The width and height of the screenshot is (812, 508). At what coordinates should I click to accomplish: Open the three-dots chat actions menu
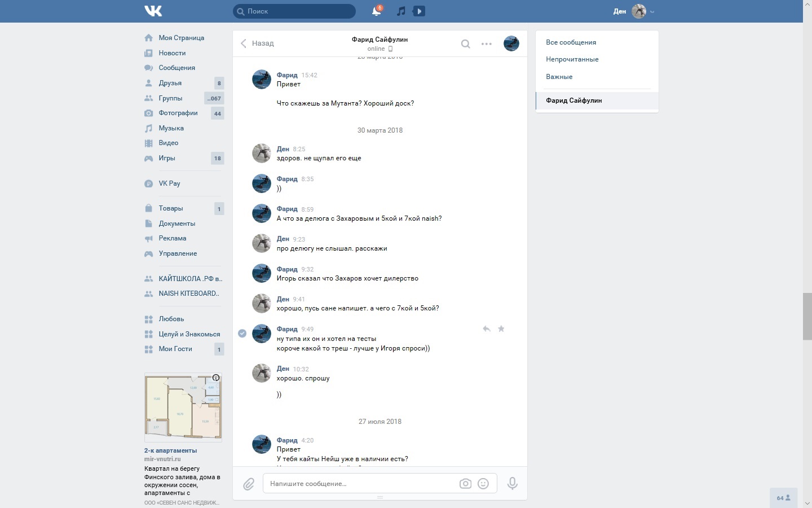pyautogui.click(x=487, y=43)
